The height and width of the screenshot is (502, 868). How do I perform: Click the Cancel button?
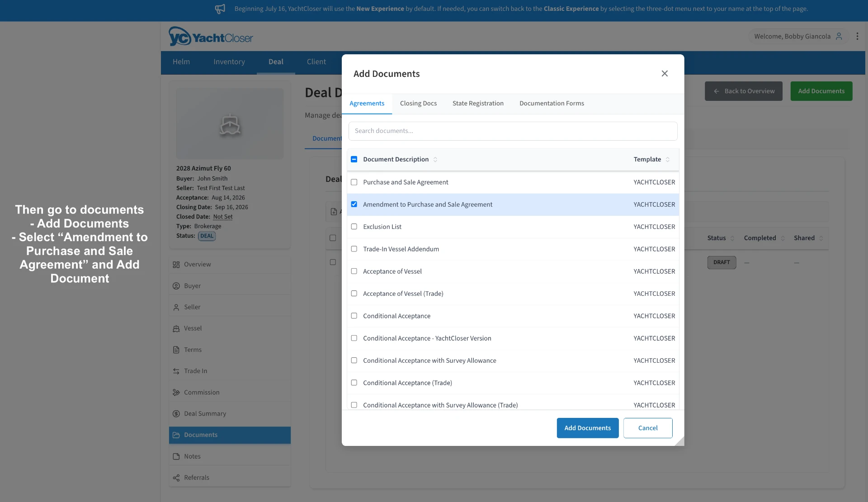(648, 428)
